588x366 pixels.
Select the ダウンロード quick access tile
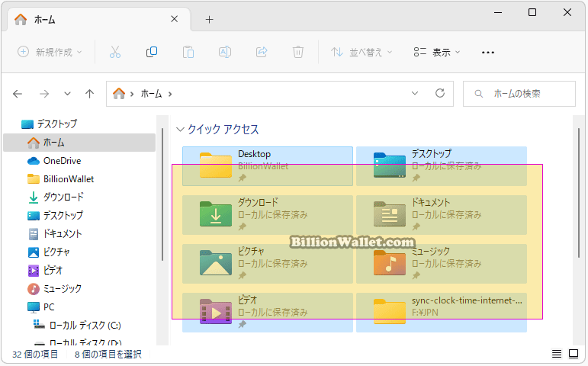pos(268,215)
